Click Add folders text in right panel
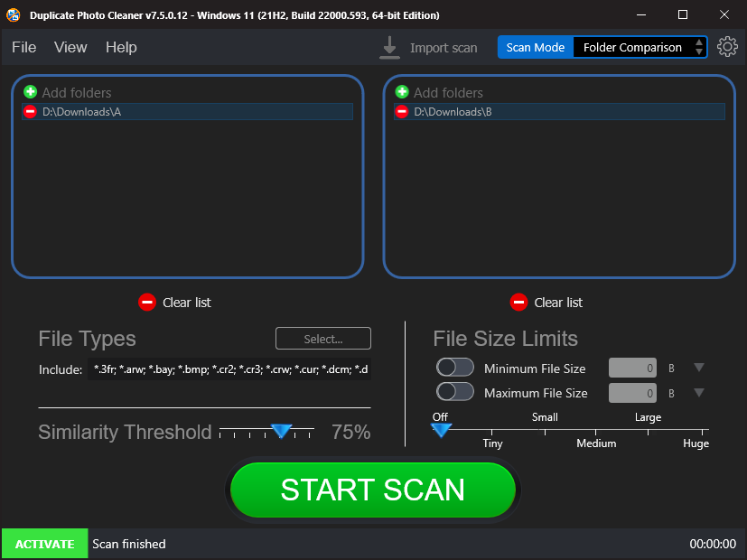This screenshot has width=747, height=560. tap(448, 92)
